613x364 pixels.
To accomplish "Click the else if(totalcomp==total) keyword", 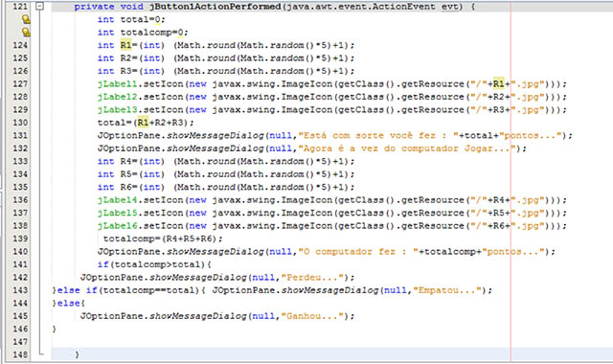I will click(78, 290).
